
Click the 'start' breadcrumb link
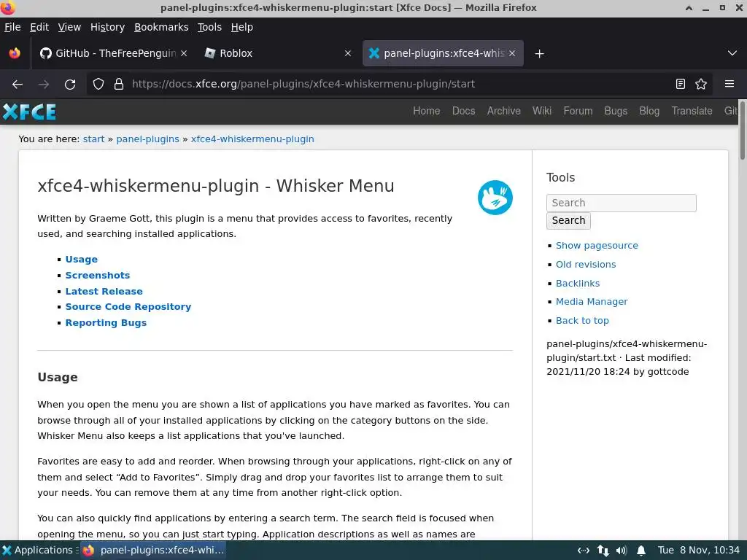pos(93,139)
